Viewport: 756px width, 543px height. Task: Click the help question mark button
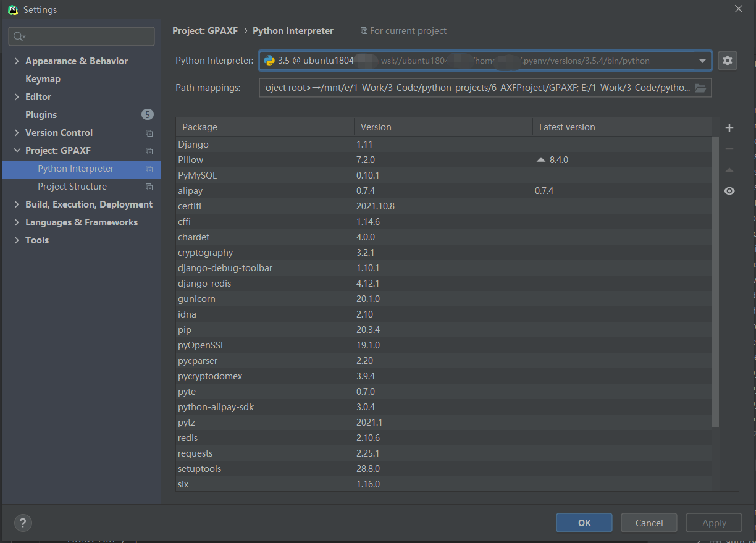[23, 523]
